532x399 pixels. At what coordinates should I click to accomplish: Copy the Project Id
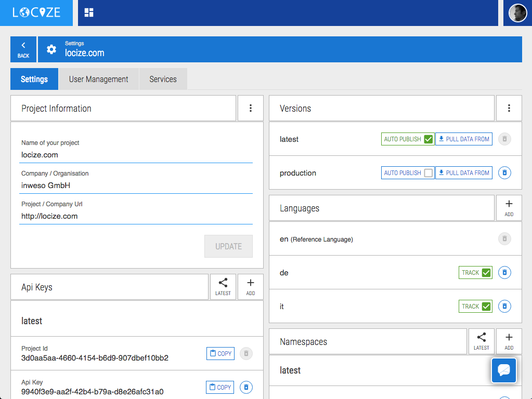point(220,354)
